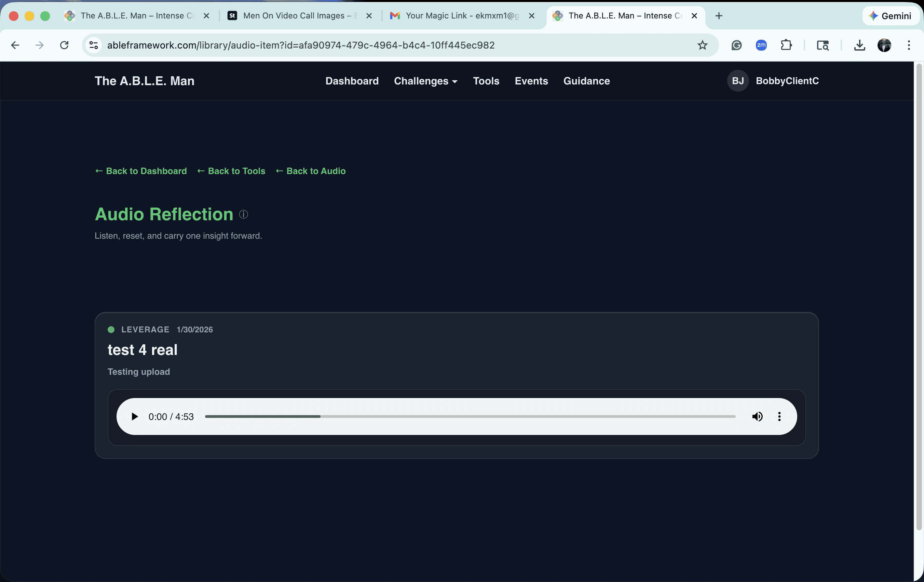Open the Grammarly extension icon

tap(736, 45)
